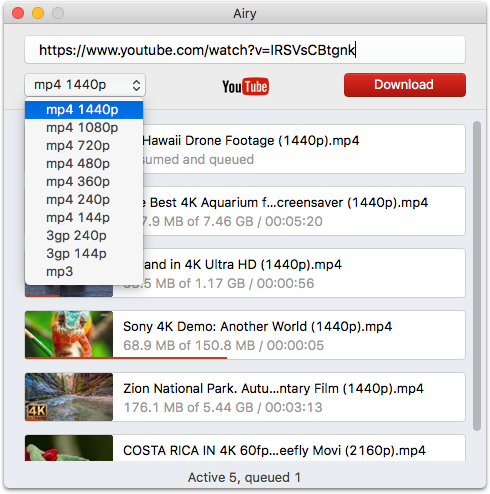The height and width of the screenshot is (494, 490).
Task: Pick mp4 144p format option
Action: tap(84, 218)
